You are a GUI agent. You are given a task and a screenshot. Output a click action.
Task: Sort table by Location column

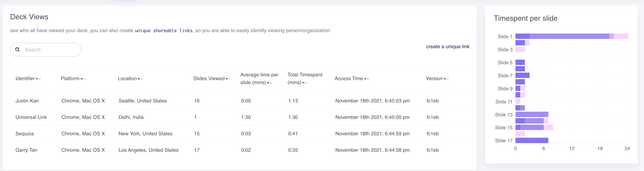point(127,79)
